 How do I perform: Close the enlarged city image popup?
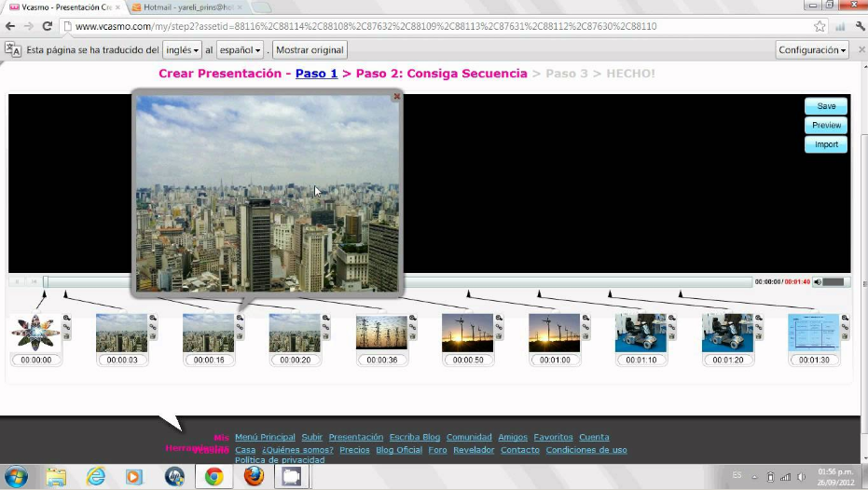coord(396,96)
